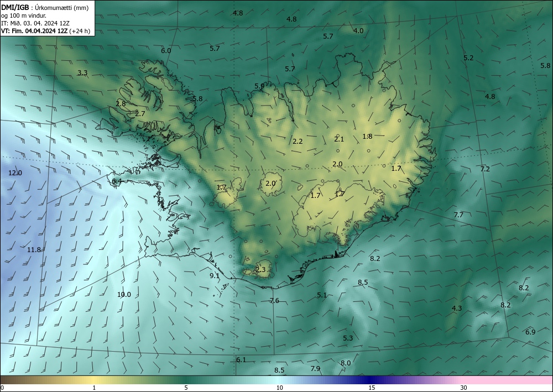Click the map value "1.8"
This screenshot has width=553, height=392.
[x=368, y=136]
